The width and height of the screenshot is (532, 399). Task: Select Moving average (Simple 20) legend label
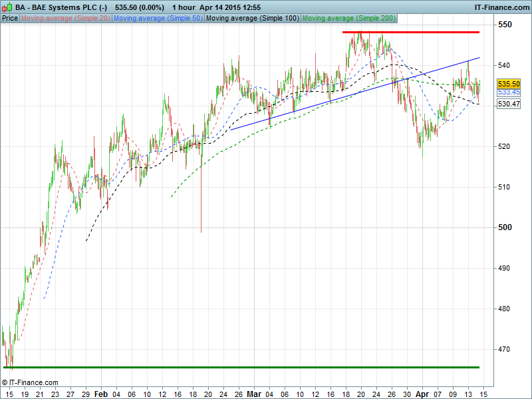point(66,18)
